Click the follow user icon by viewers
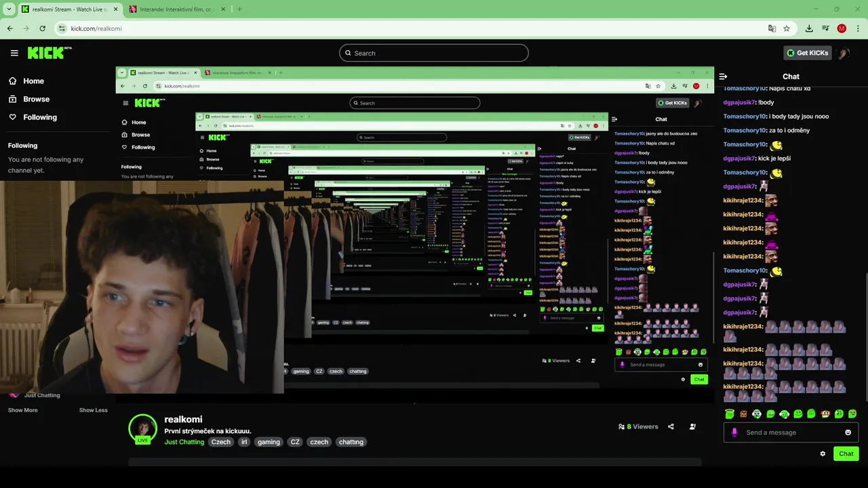 click(x=692, y=426)
